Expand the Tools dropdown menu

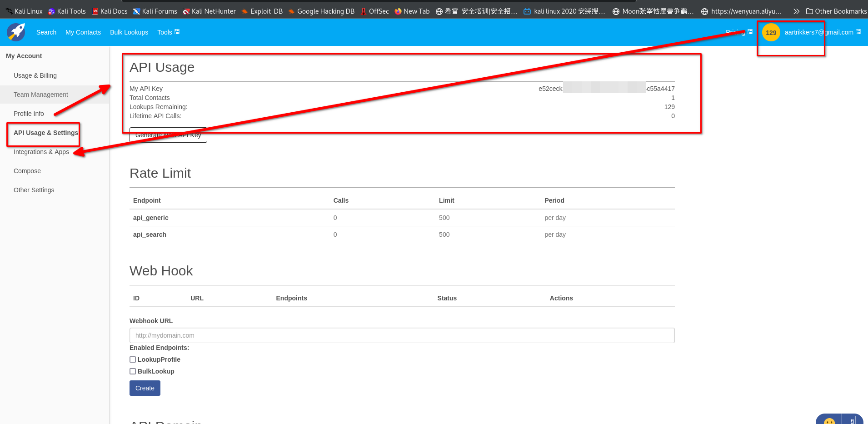[168, 32]
